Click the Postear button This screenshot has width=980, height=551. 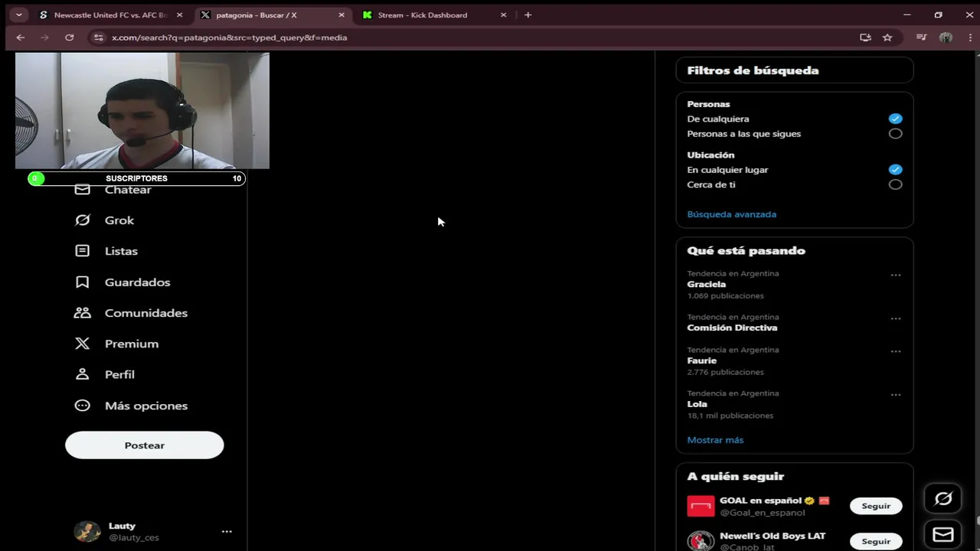(145, 445)
